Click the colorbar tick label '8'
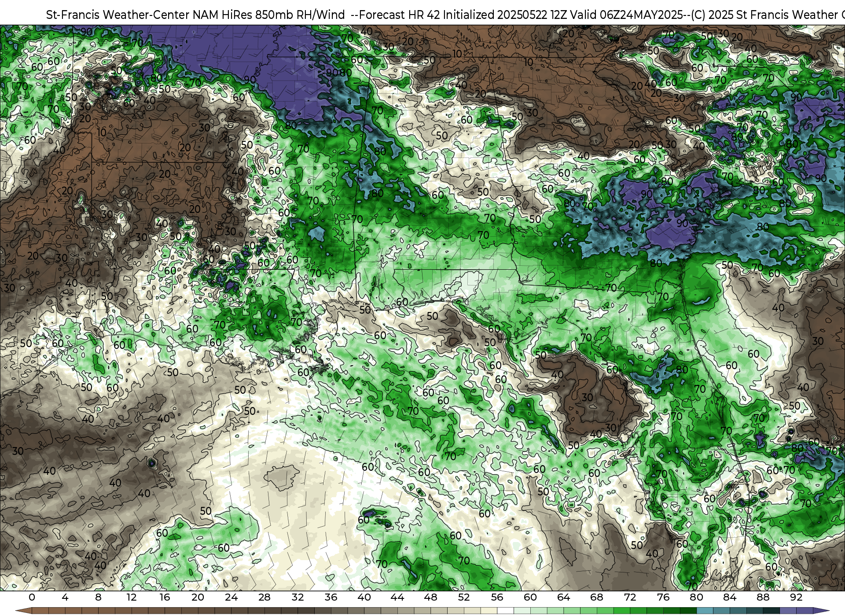The width and height of the screenshot is (845, 616). (98, 598)
